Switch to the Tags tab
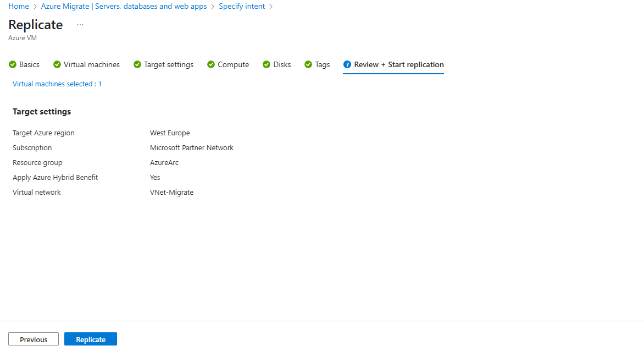The height and width of the screenshot is (351, 644). (317, 64)
